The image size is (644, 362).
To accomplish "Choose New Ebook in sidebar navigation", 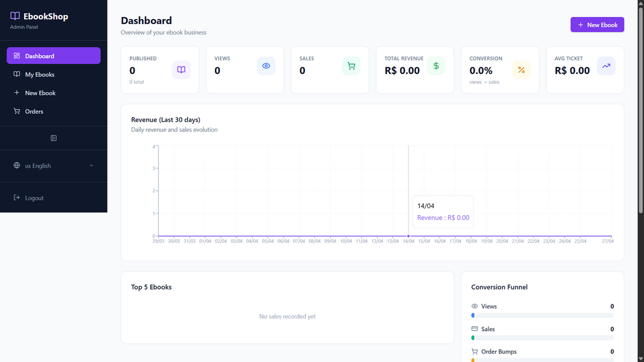I will tap(54, 93).
